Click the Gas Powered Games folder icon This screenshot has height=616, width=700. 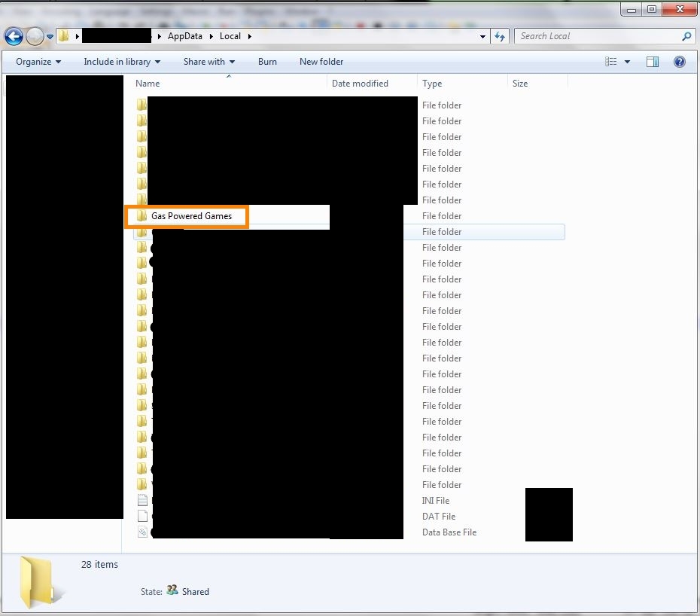142,216
